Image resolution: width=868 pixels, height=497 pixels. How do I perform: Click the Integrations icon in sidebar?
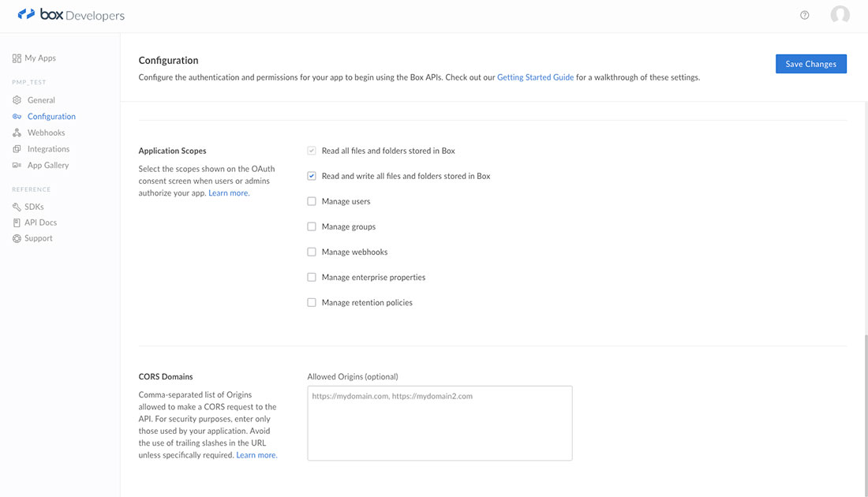point(17,149)
